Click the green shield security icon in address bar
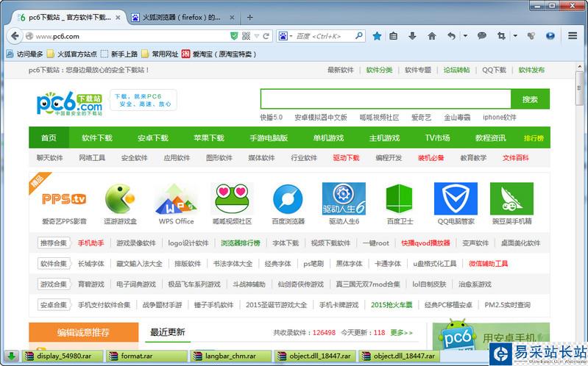This screenshot has width=588, height=366. [234, 36]
